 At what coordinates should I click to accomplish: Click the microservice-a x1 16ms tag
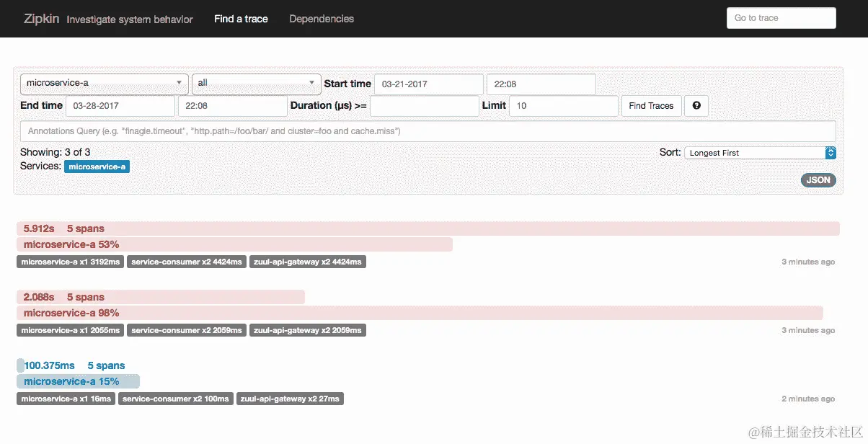(66, 399)
